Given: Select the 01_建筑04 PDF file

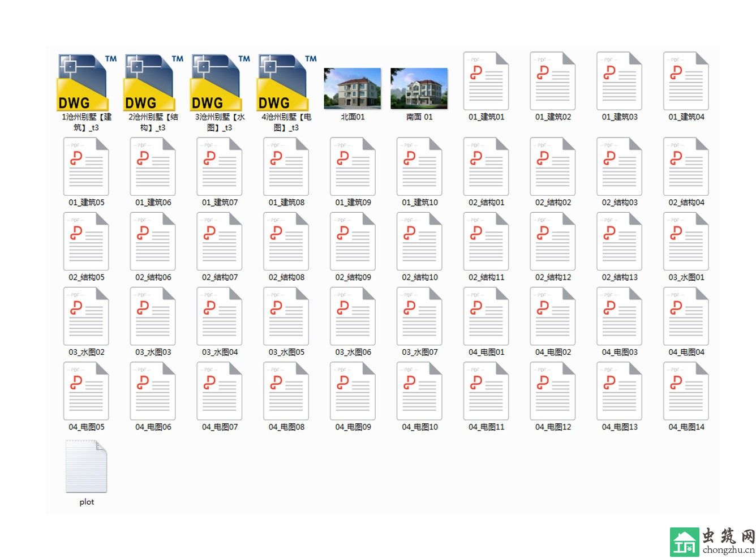Looking at the screenshot, I should pos(686,81).
